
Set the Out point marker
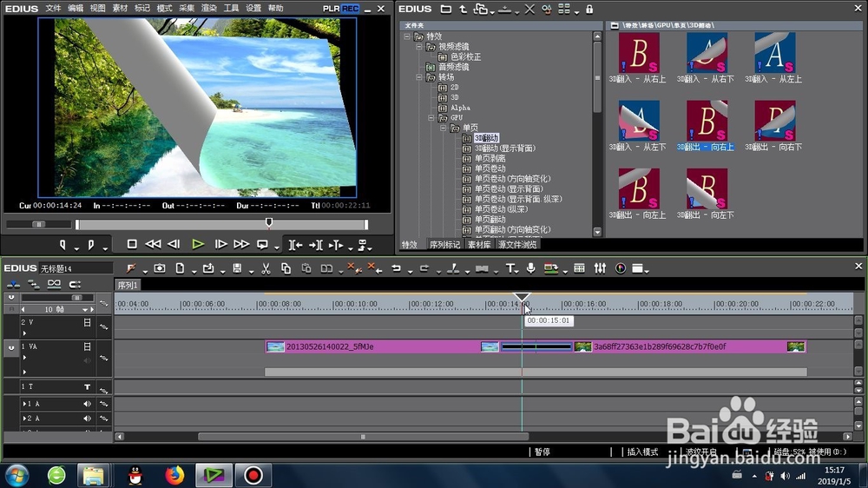91,244
